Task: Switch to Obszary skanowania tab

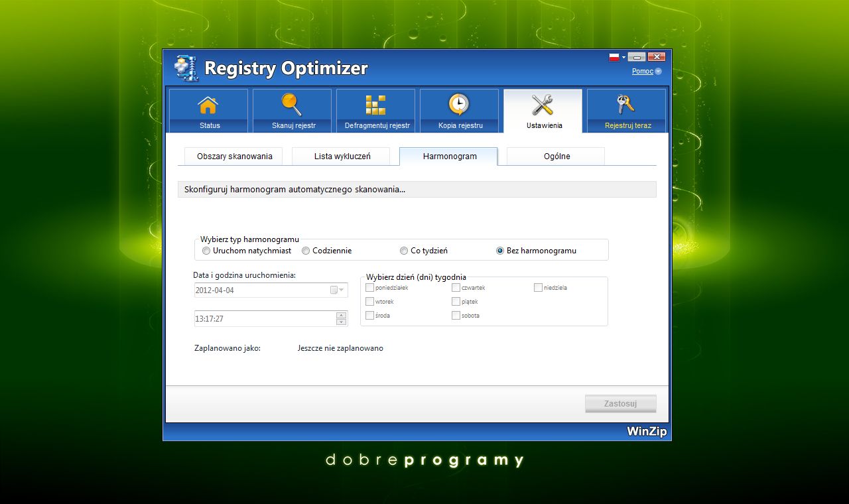Action: click(235, 157)
